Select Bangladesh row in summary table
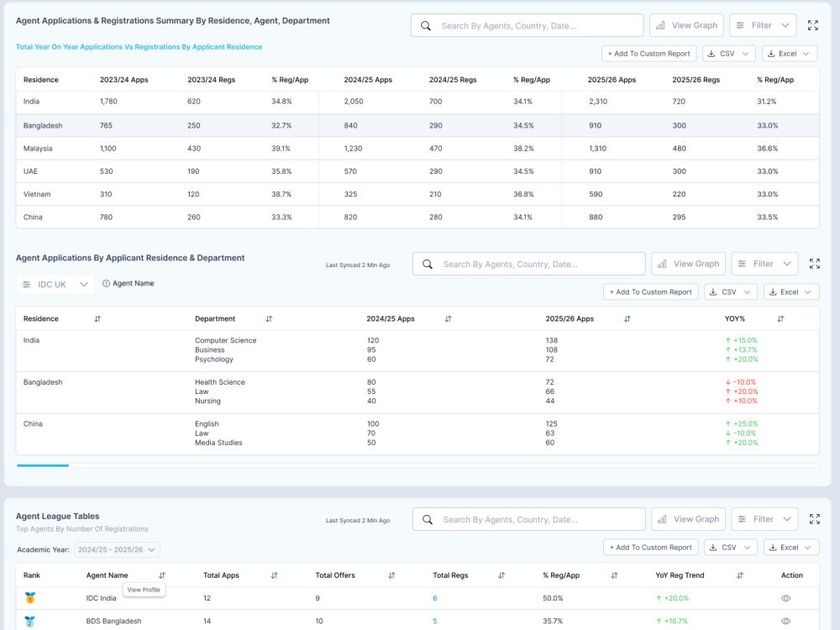840x630 pixels. point(417,125)
